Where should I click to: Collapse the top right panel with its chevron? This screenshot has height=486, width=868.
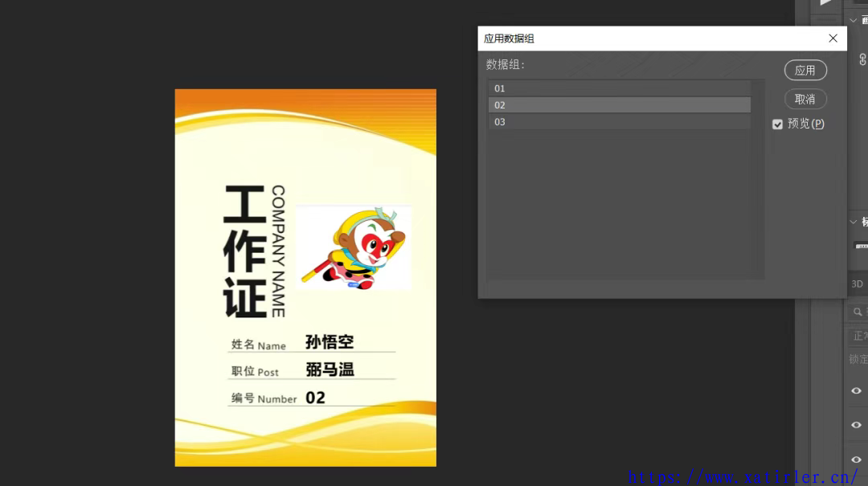point(853,20)
